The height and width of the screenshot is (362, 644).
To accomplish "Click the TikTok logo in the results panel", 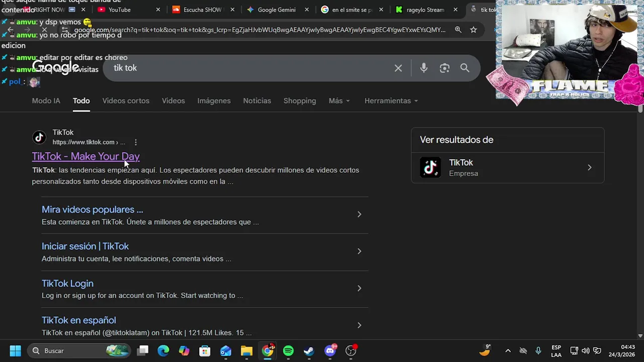I will tap(430, 167).
